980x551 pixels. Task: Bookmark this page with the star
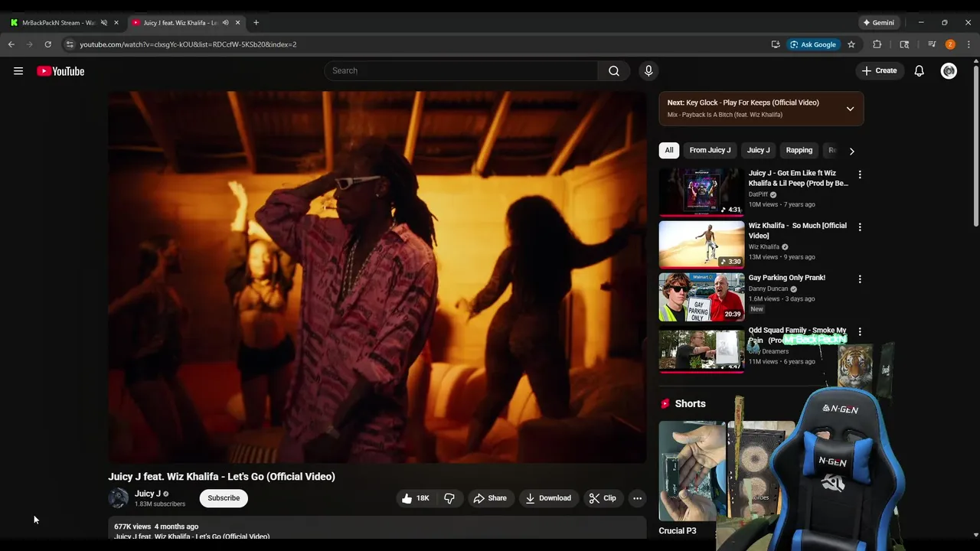click(x=851, y=44)
